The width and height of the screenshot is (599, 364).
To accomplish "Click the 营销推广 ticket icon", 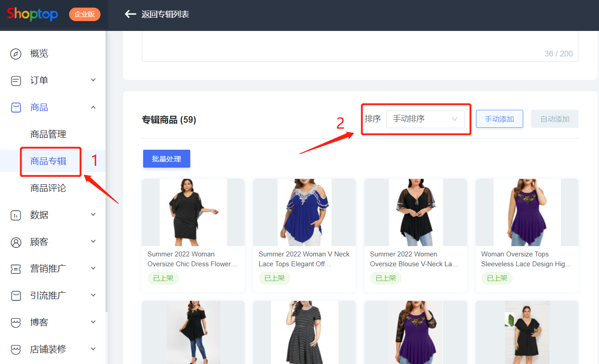I will 16,269.
